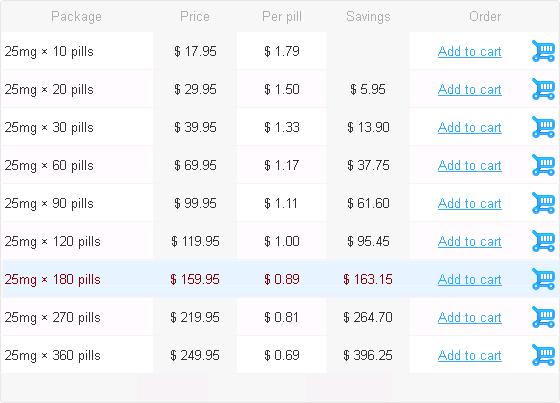Click cart icon for highlighted 180 pills row
This screenshot has height=403, width=560.
point(543,279)
